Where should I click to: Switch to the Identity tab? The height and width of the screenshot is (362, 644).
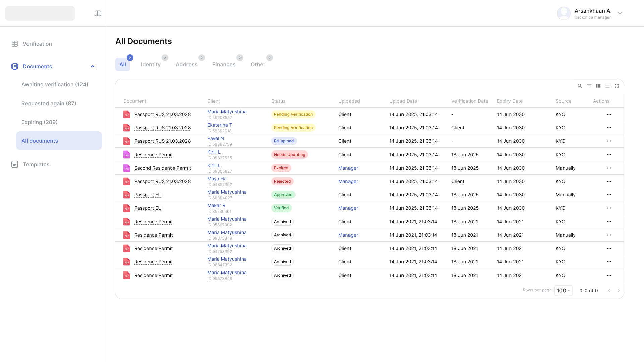pos(151,64)
